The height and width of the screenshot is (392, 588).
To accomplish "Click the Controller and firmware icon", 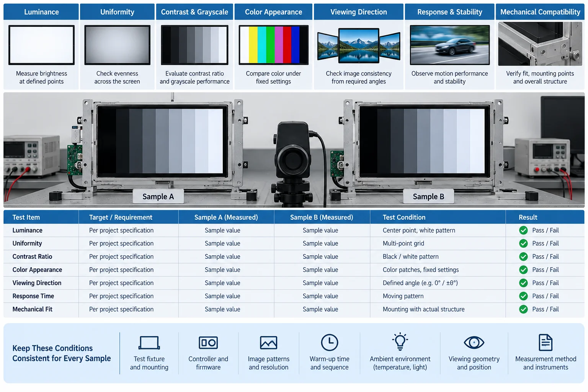I will point(208,343).
